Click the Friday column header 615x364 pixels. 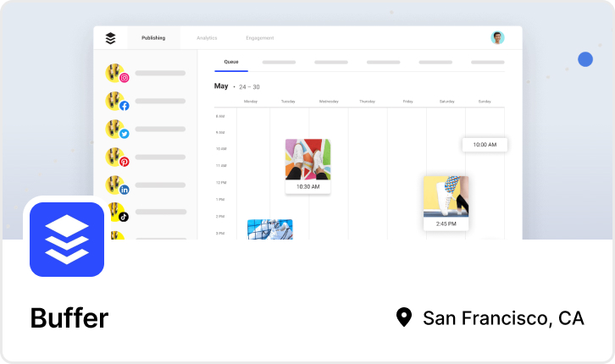[x=408, y=102]
